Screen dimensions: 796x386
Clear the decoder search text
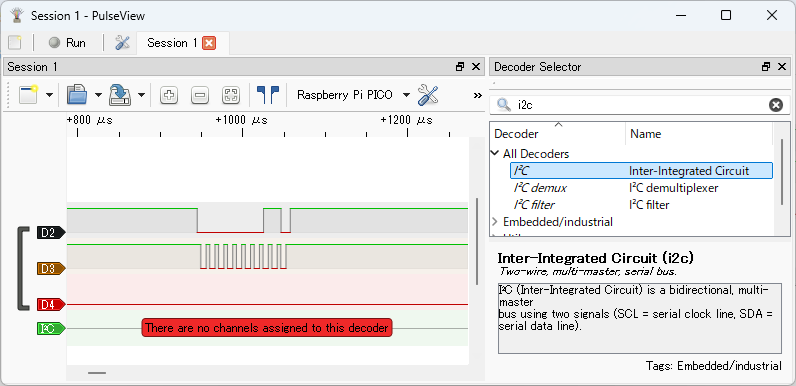[x=776, y=105]
